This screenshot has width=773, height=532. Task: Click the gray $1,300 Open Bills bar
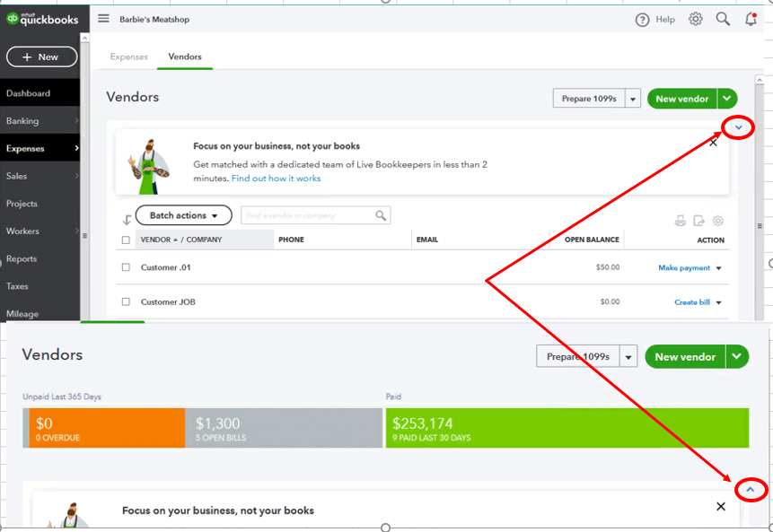(x=284, y=428)
